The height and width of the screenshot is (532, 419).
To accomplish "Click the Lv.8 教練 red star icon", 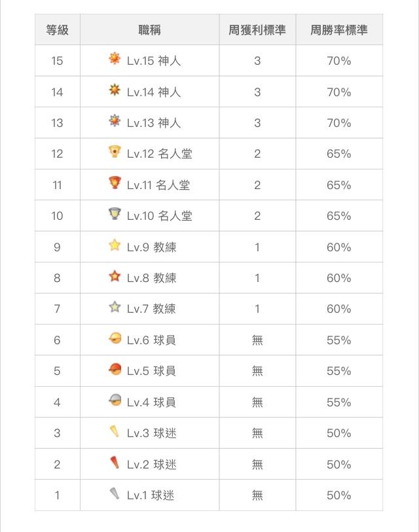I will click(115, 276).
